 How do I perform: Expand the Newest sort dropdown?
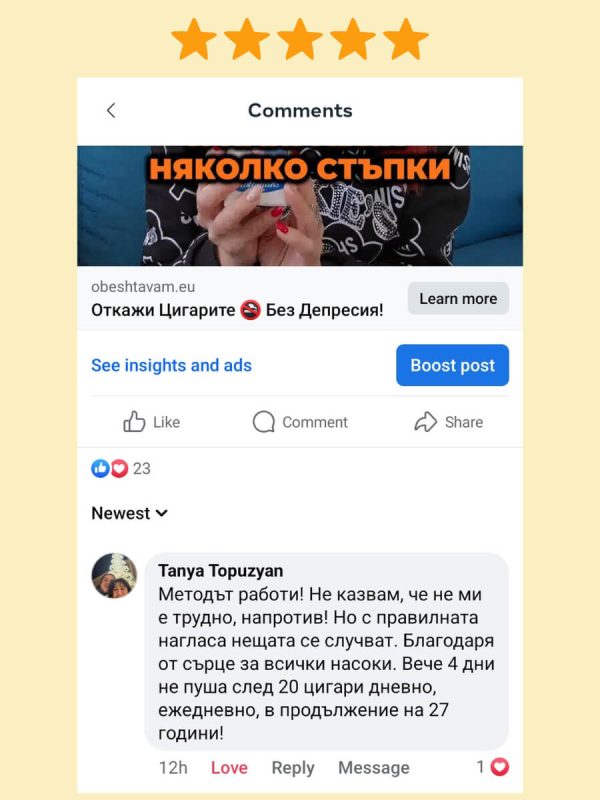coord(130,513)
